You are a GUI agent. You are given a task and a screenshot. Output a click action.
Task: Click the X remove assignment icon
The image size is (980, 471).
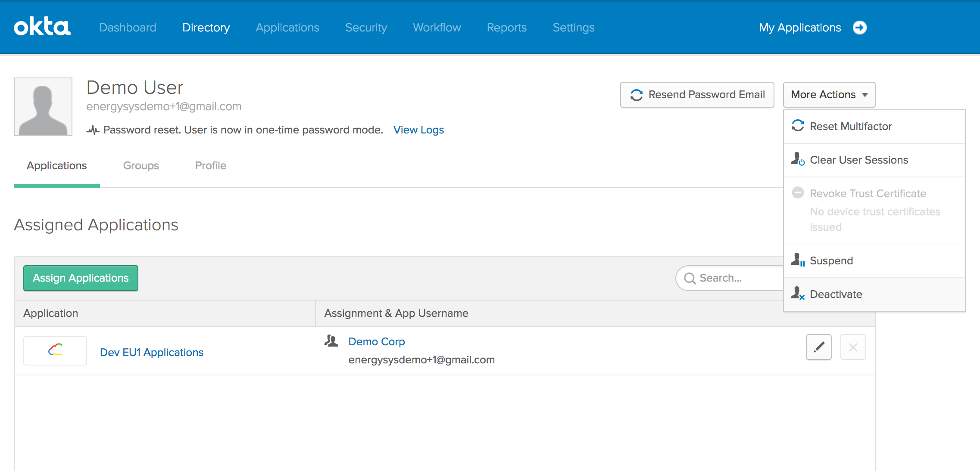click(853, 347)
